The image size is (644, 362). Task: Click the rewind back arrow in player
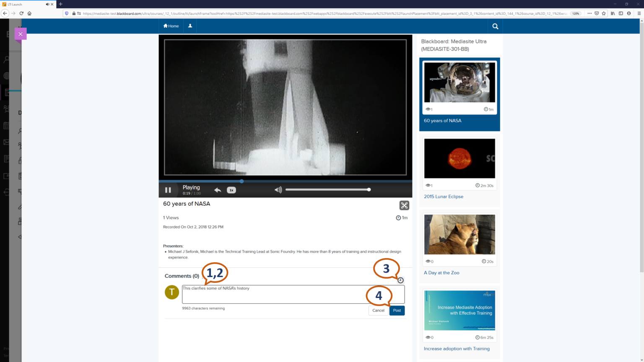tap(218, 190)
